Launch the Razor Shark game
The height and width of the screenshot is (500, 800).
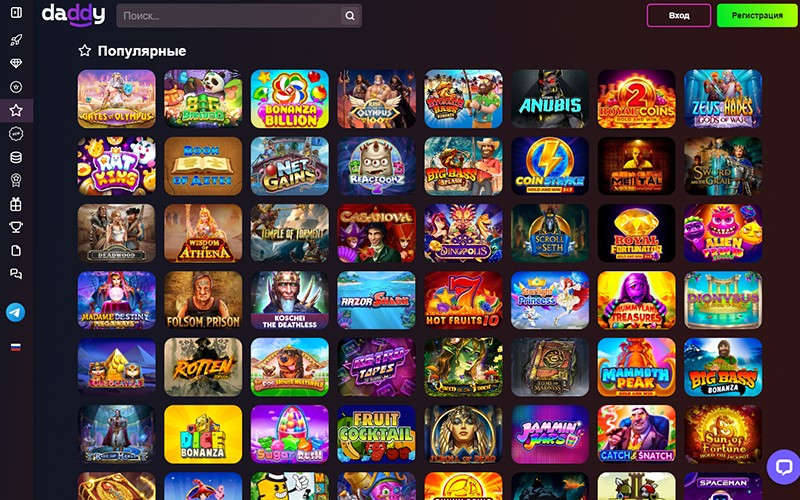coord(376,300)
